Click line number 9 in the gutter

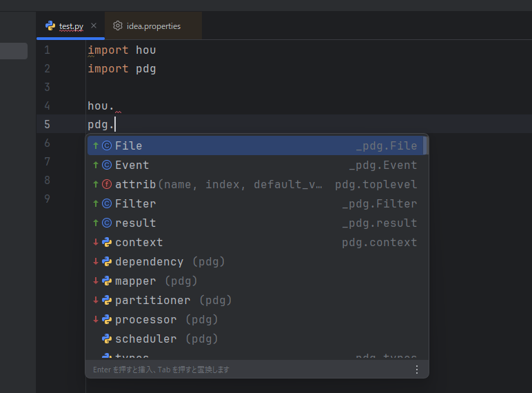click(x=47, y=199)
